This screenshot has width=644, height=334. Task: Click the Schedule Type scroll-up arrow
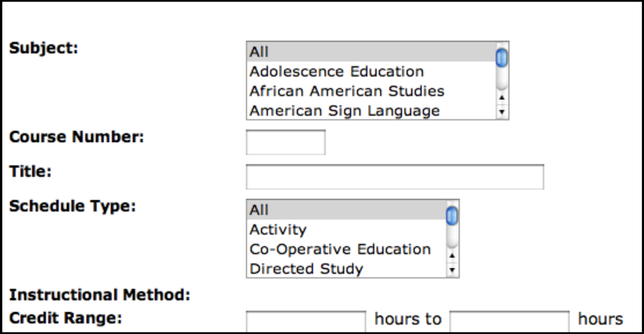pyautogui.click(x=452, y=255)
